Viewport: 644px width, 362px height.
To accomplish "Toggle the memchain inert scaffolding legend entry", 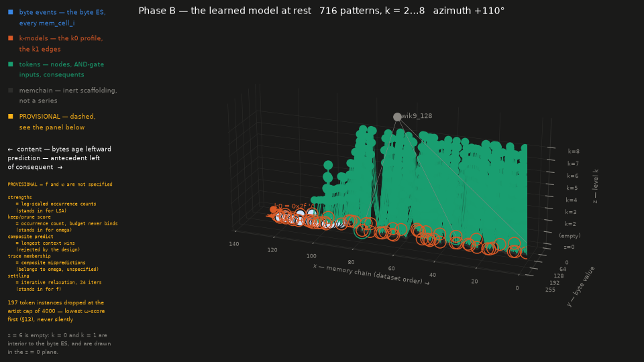I will (68, 95).
